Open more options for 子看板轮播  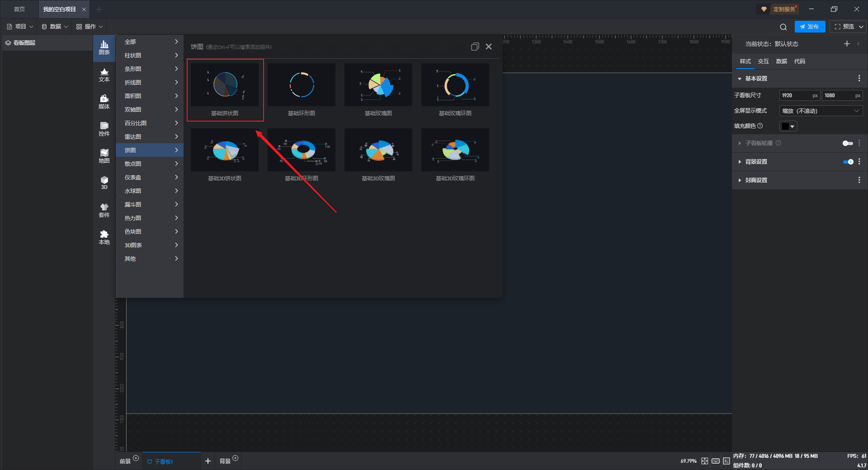click(859, 143)
